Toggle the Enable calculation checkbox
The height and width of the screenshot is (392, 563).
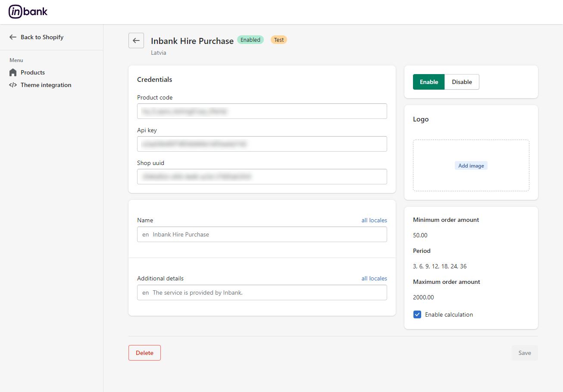pos(417,314)
